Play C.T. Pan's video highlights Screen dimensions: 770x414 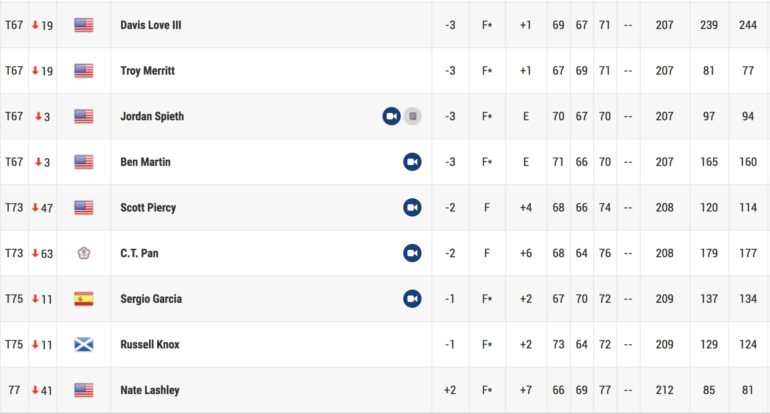coord(412,253)
